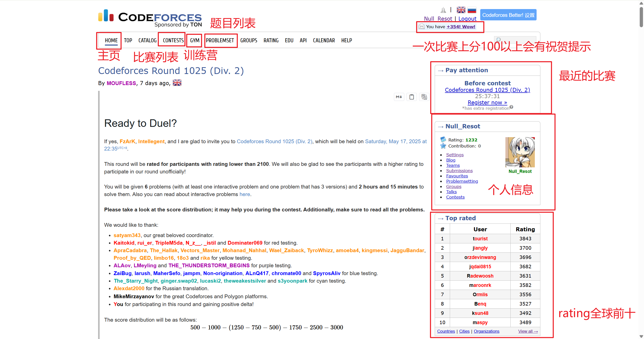Open the Submissions link in profile panel

pyautogui.click(x=459, y=171)
